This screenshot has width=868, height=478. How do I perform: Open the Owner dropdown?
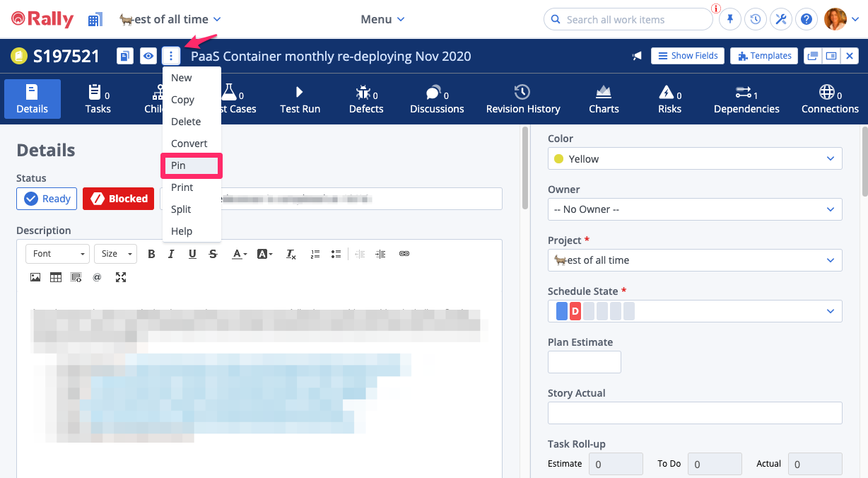coord(694,209)
